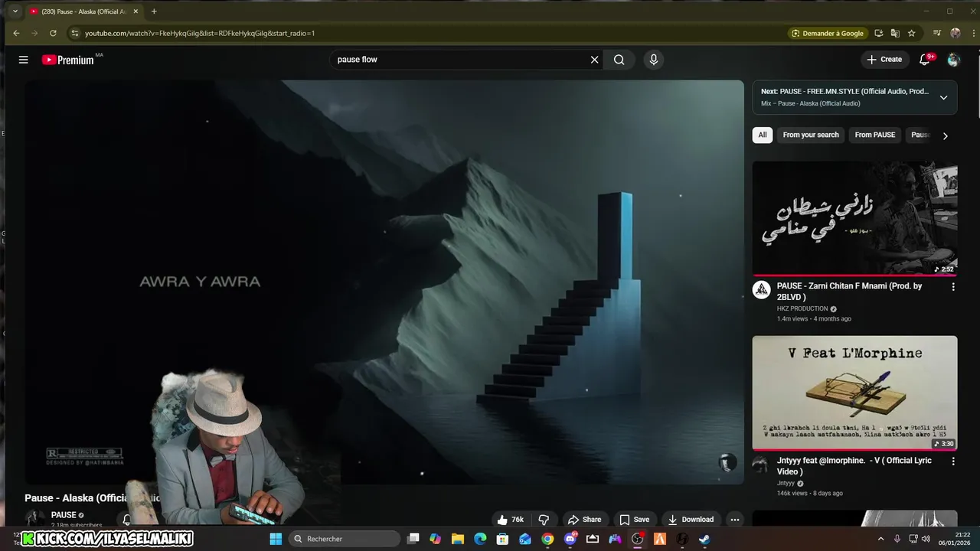Screen dimensions: 980x551
Task: Open the V Feat L'Morphine thumbnail
Action: [x=854, y=393]
